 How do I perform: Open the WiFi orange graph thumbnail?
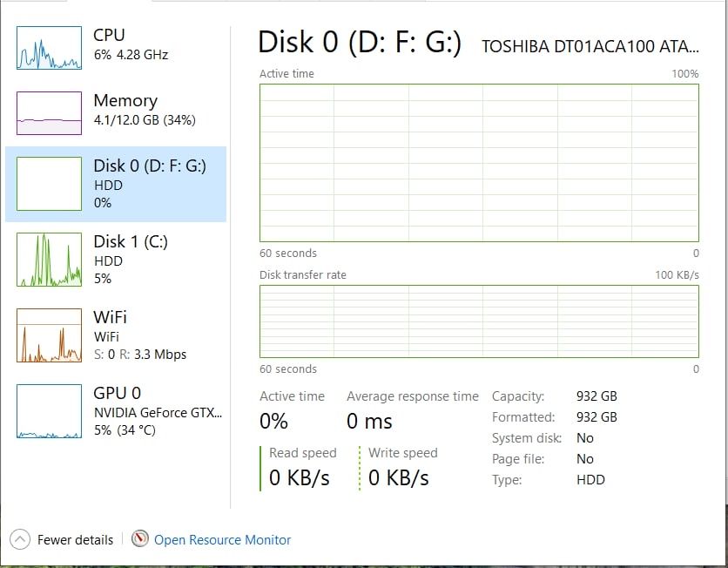click(x=49, y=335)
